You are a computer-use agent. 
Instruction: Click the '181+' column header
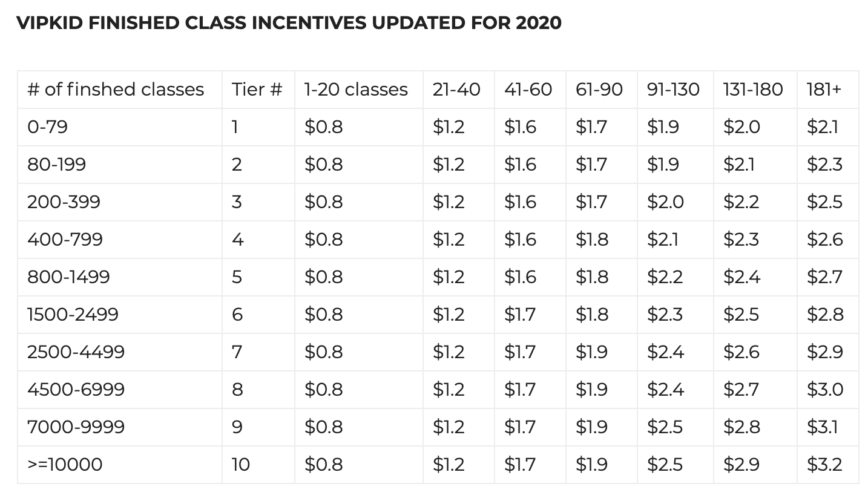(824, 90)
